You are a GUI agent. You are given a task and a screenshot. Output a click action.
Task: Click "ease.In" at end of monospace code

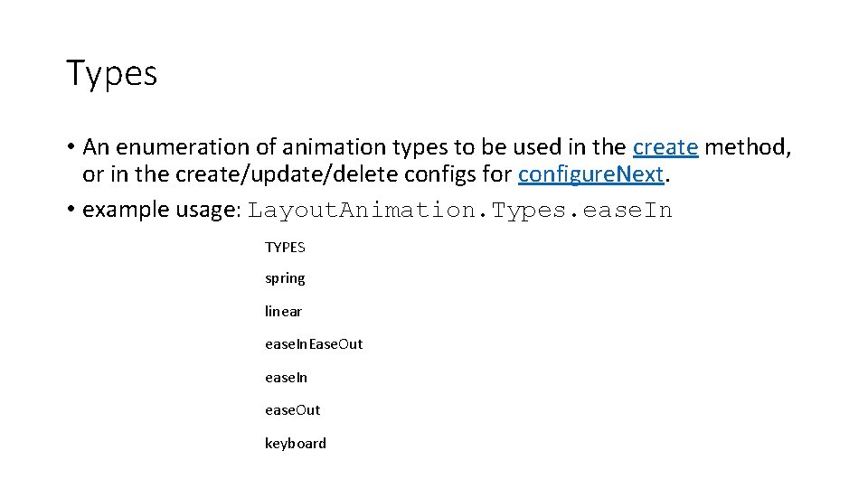point(628,211)
